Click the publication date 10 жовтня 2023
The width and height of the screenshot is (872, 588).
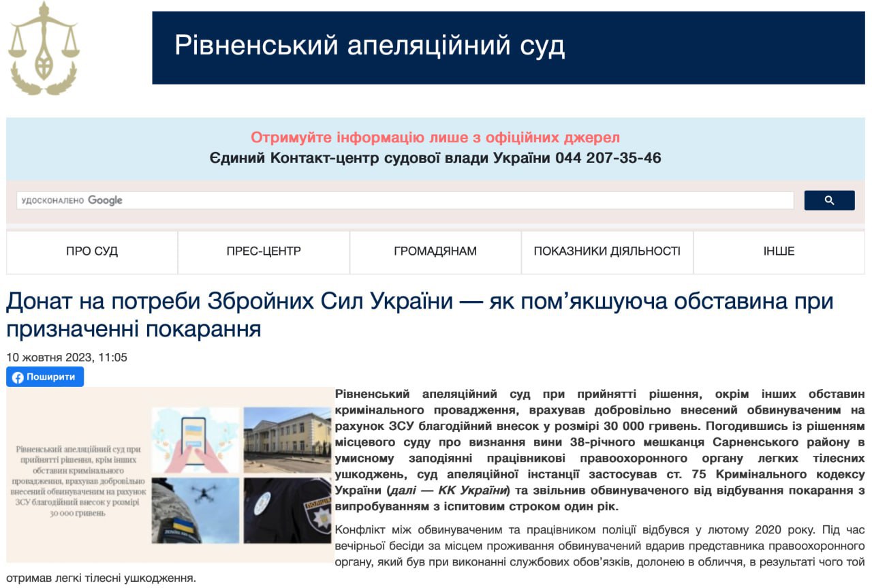(67, 357)
